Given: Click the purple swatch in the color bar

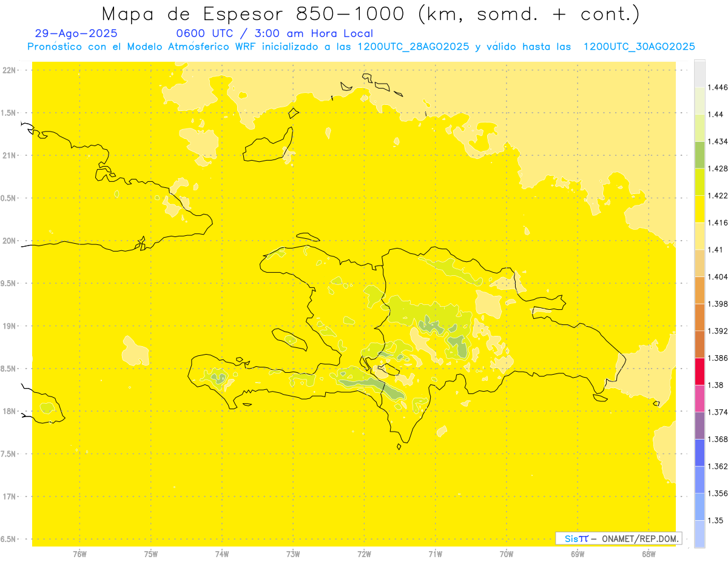Looking at the screenshot, I should [x=699, y=425].
